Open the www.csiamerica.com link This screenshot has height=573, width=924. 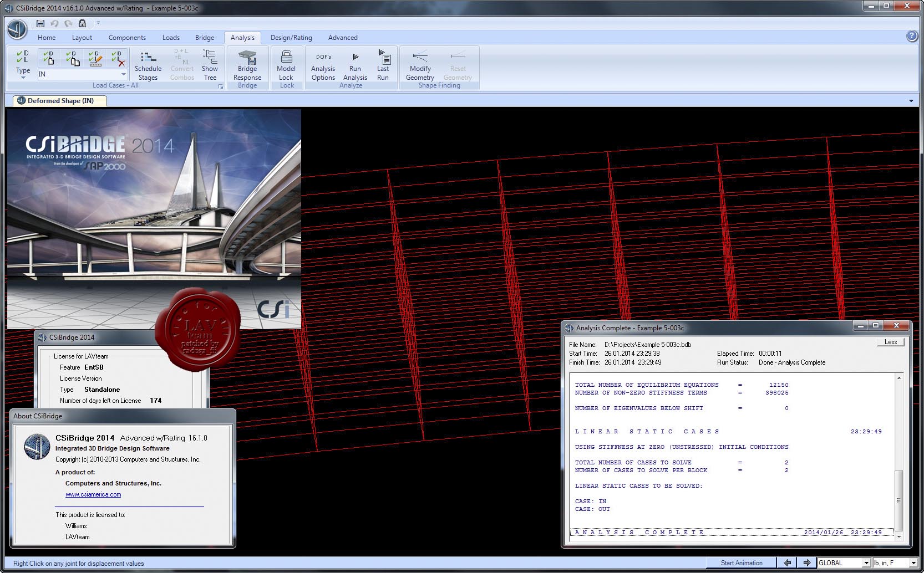[93, 494]
